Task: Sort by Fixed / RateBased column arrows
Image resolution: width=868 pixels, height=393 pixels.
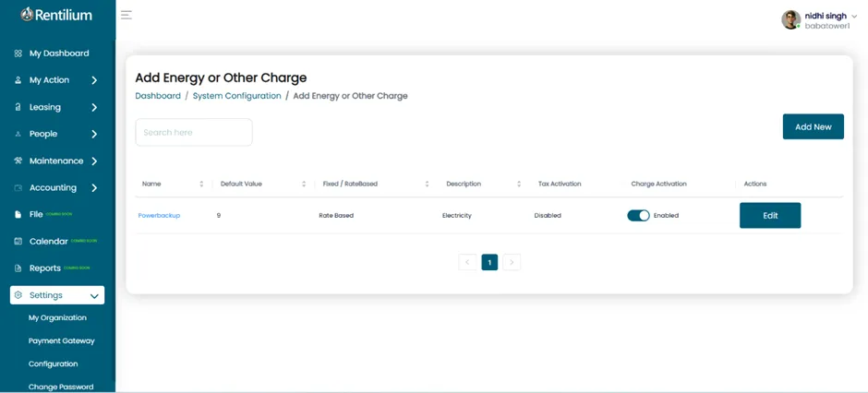Action: (427, 185)
